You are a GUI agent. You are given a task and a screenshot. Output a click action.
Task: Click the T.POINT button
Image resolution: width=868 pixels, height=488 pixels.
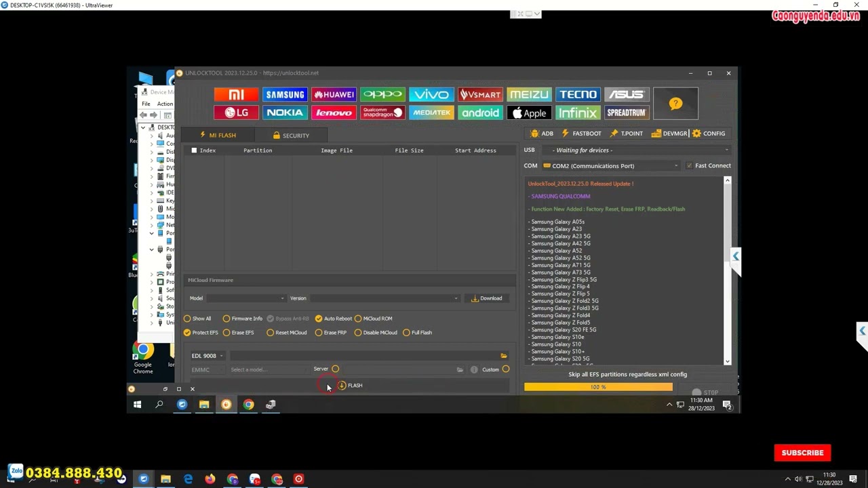pos(626,134)
